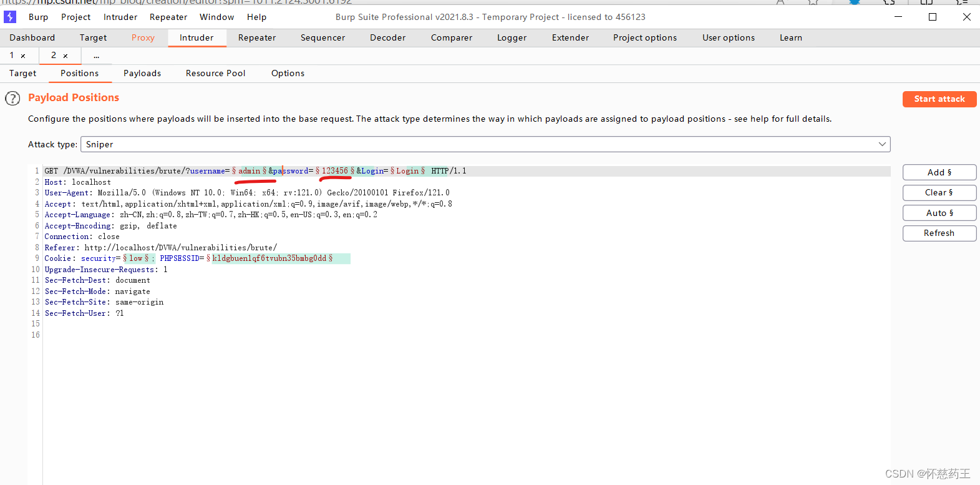Switch to the Extender tab
Viewport: 980px width, 485px height.
[570, 37]
